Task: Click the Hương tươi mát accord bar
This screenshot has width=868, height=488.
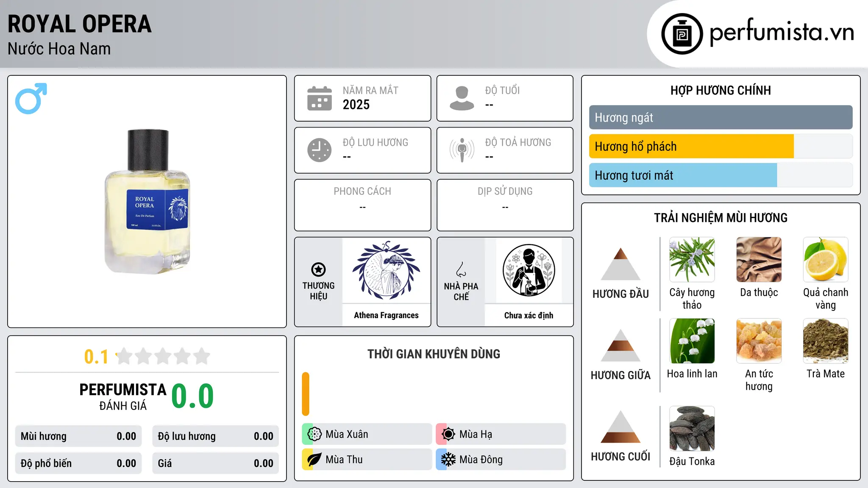Action: pyautogui.click(x=721, y=175)
